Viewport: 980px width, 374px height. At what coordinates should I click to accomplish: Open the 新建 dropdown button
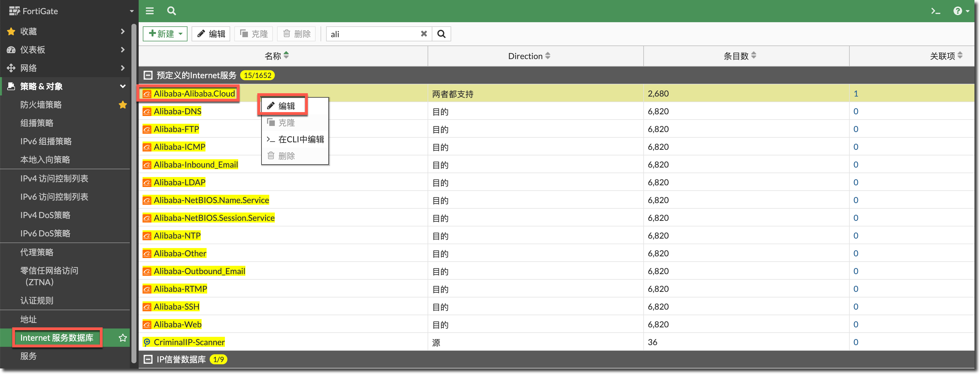click(x=165, y=34)
